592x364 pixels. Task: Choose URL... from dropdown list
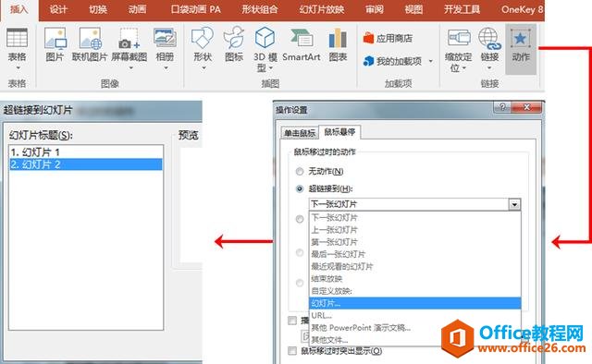point(415,315)
